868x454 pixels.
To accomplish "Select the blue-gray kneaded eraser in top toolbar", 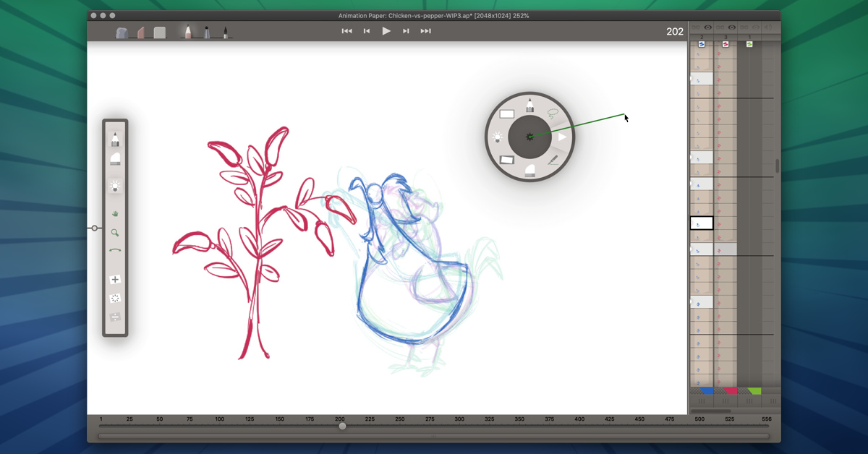I will coord(122,33).
